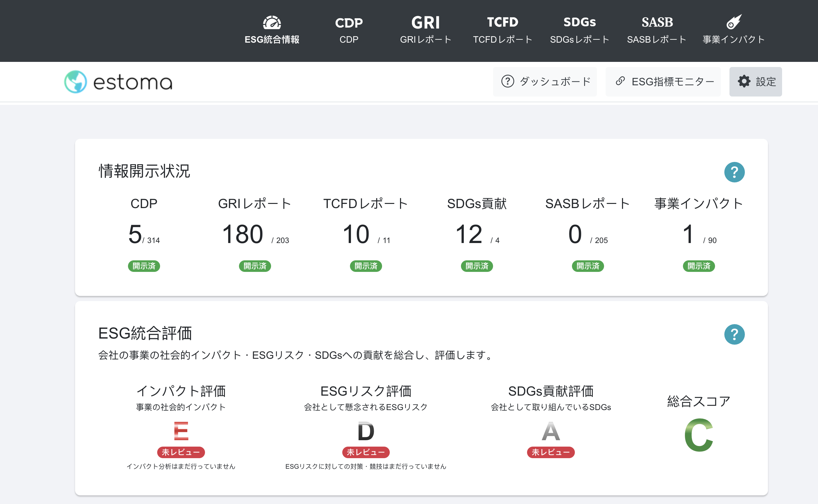Click the estoma globe logo
This screenshot has height=504, width=818.
(x=76, y=82)
